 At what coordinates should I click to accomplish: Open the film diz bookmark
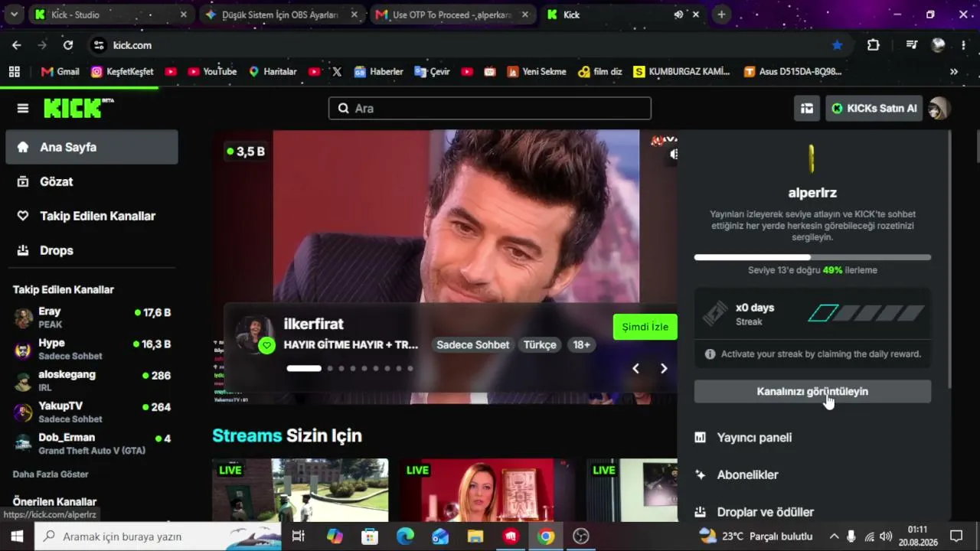click(600, 71)
